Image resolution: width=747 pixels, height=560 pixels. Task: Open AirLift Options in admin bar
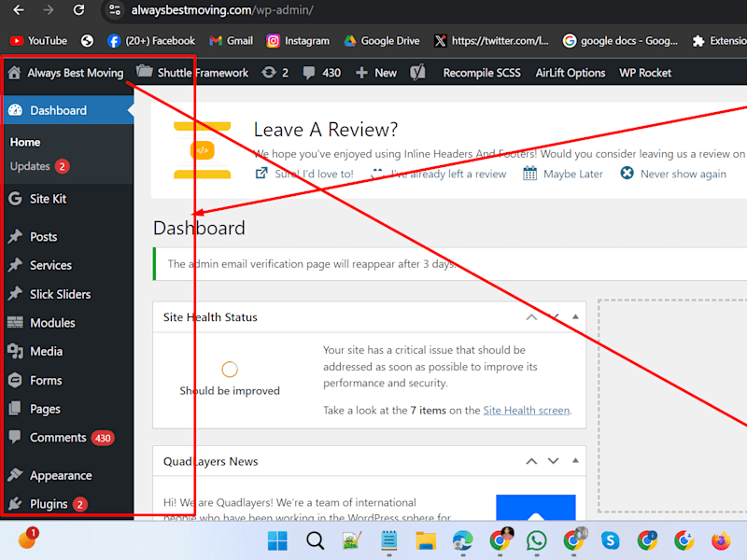coord(571,73)
